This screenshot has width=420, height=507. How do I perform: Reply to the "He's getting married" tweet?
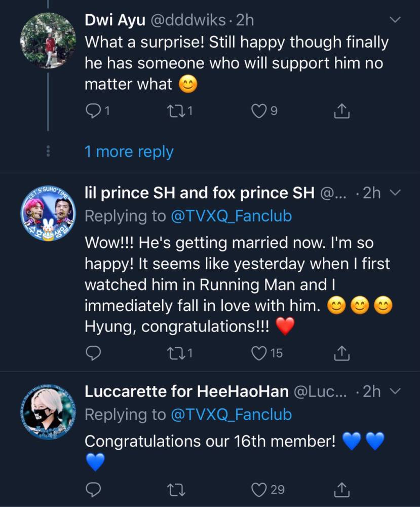93,352
